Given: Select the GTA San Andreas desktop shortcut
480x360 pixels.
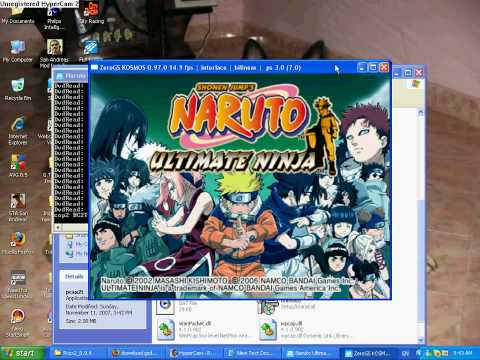Looking at the screenshot, I should pos(17,208).
